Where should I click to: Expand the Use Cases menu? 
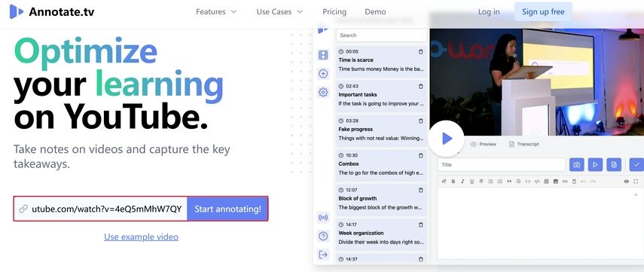[279, 12]
